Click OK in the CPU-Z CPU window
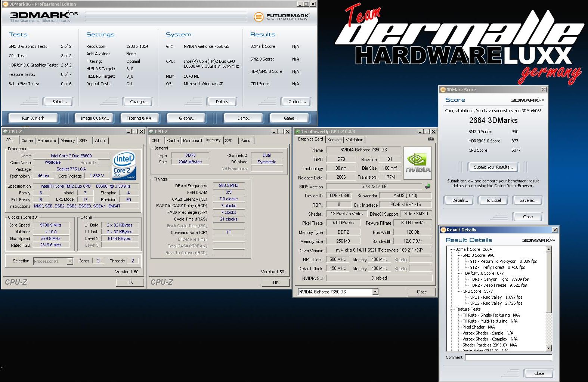 (x=130, y=283)
